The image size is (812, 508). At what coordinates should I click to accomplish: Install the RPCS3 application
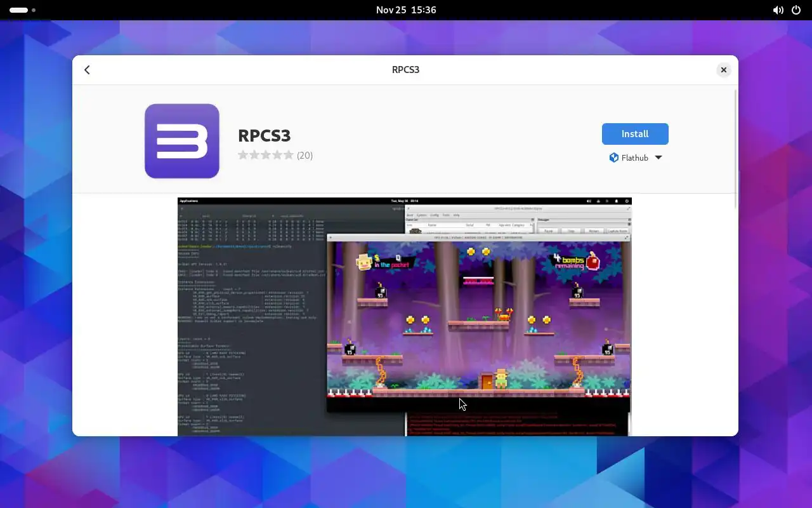[635, 134]
